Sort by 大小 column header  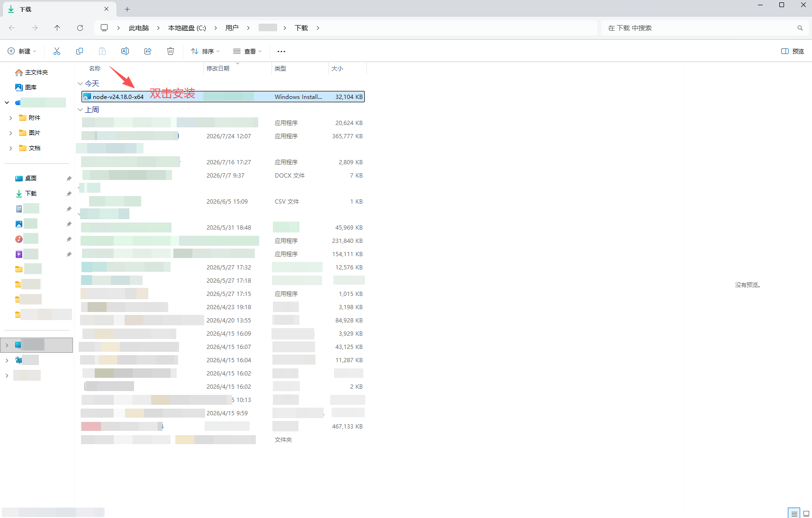click(337, 69)
